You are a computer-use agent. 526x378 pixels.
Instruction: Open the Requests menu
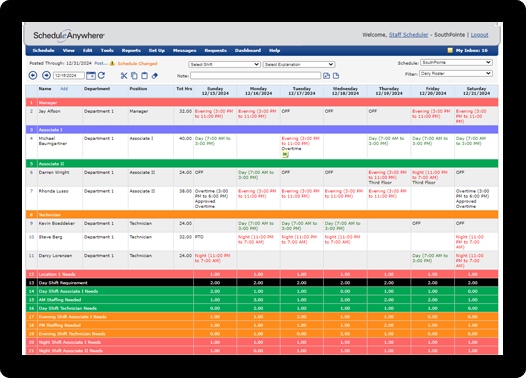pyautogui.click(x=215, y=50)
